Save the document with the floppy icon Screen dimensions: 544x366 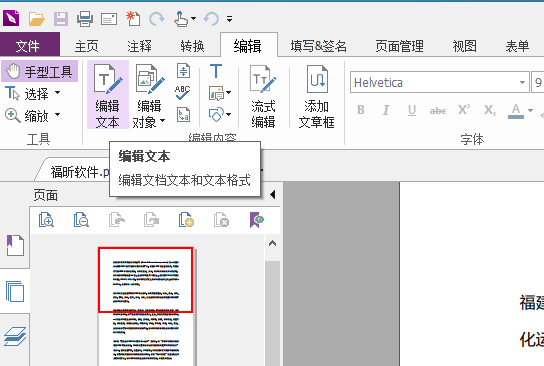61,18
